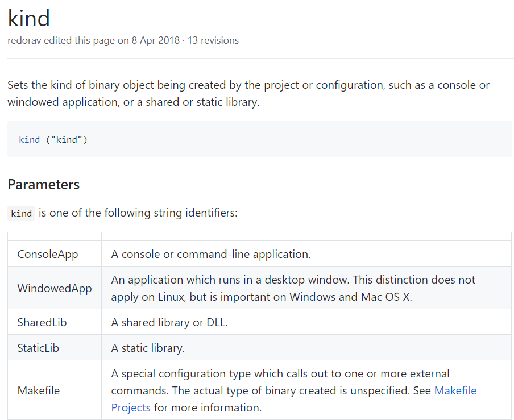The width and height of the screenshot is (514, 420).
Task: Click the Parameters section heading
Action: tap(43, 184)
